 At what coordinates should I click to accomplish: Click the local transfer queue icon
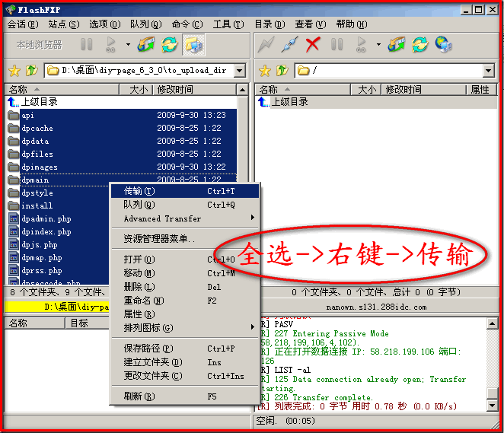point(146,45)
